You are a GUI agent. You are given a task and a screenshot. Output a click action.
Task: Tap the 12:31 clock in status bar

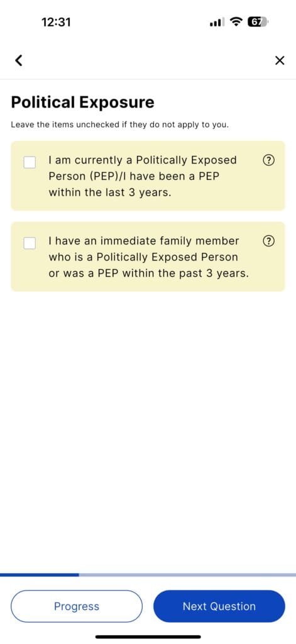(56, 22)
